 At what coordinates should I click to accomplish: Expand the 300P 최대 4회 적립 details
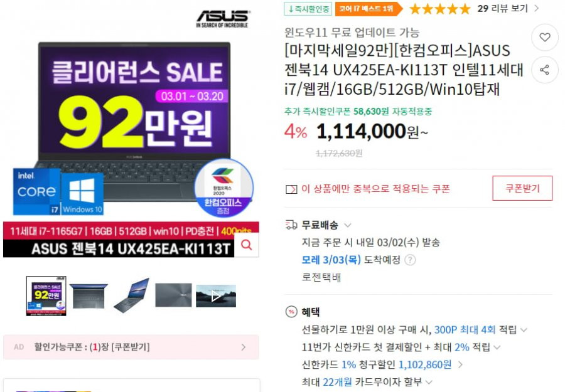point(524,330)
